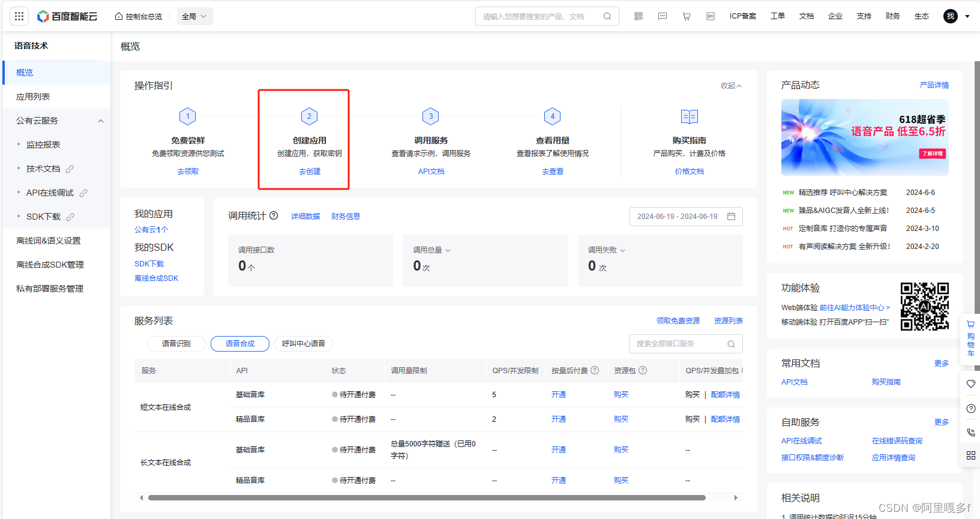Image resolution: width=980 pixels, height=519 pixels.
Task: Click the Baidu AI Cloud logo
Action: pyautogui.click(x=67, y=16)
